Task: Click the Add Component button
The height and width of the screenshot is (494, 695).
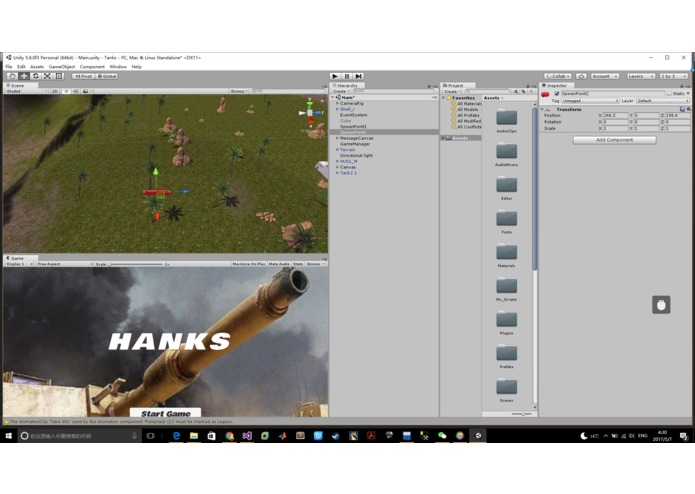Action: [614, 140]
